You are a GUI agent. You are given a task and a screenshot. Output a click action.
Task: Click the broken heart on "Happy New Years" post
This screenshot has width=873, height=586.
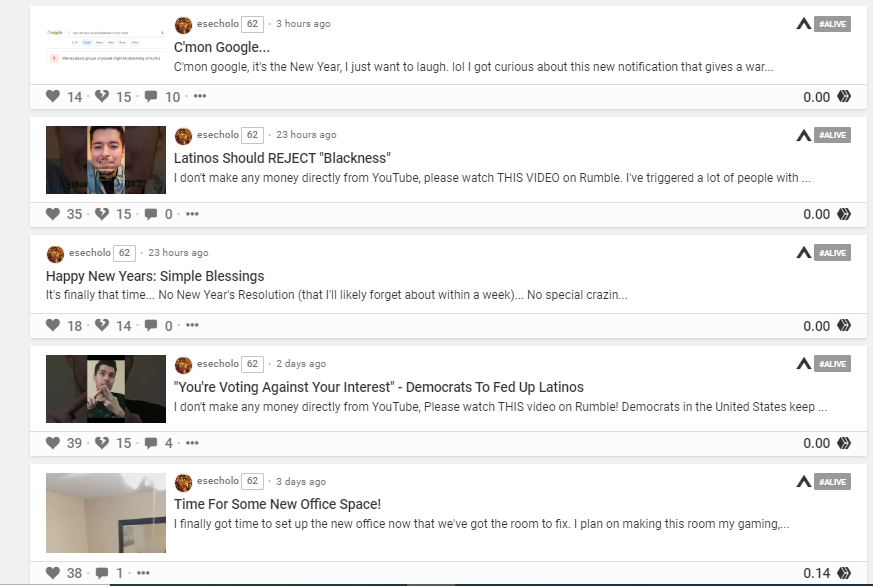(102, 325)
